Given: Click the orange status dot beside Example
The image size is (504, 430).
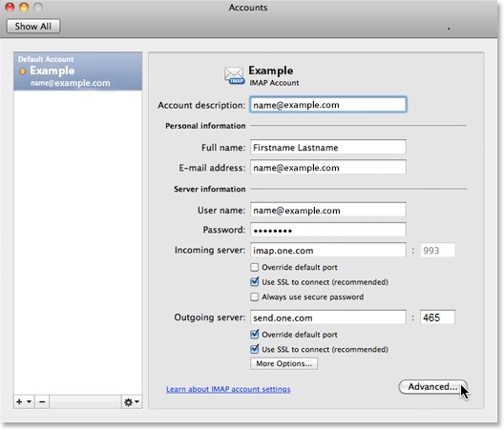Looking at the screenshot, I should [x=23, y=72].
